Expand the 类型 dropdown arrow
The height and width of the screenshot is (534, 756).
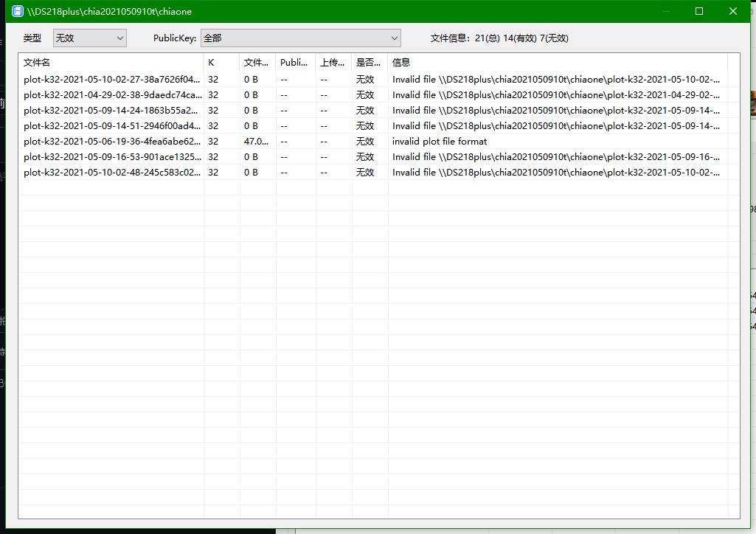click(120, 38)
